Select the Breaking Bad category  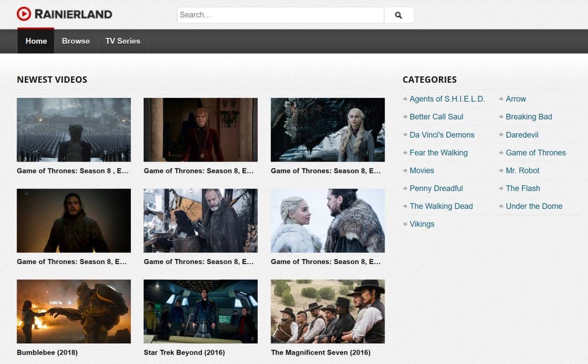click(529, 117)
